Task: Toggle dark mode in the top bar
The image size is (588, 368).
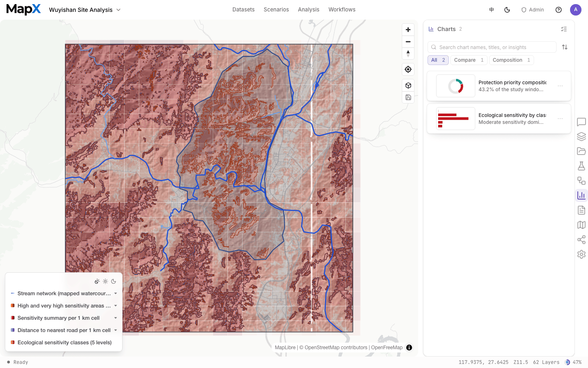Action: [507, 10]
